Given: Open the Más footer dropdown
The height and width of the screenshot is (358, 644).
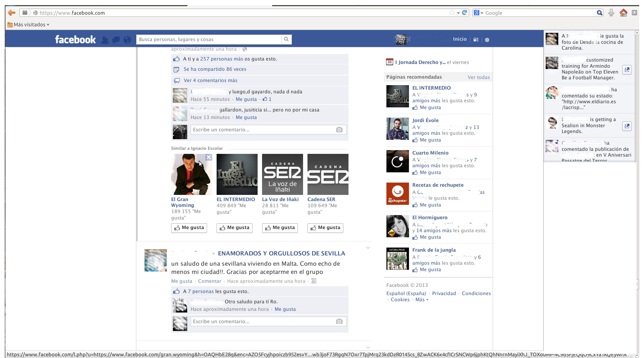Looking at the screenshot, I should (422, 300).
